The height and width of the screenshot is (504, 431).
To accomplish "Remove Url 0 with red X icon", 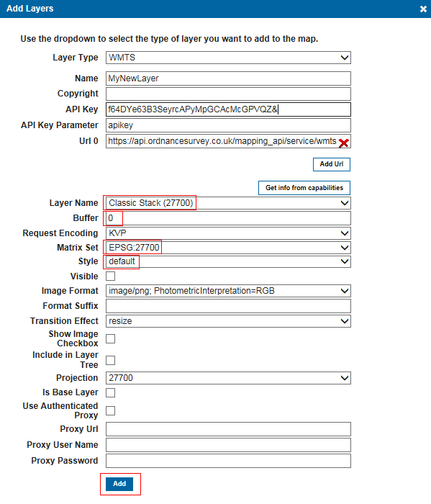I will 343,143.
